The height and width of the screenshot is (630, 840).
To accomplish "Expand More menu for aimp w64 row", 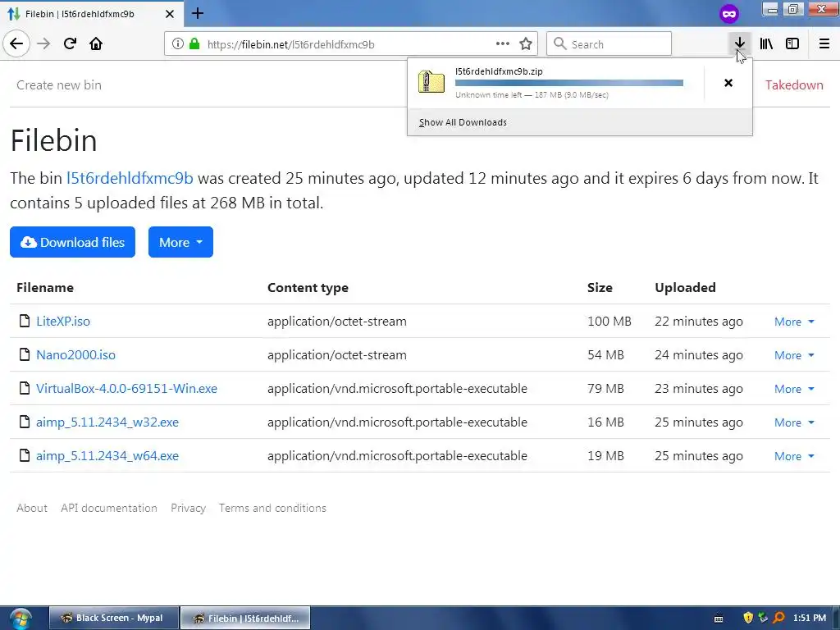I will coord(794,456).
